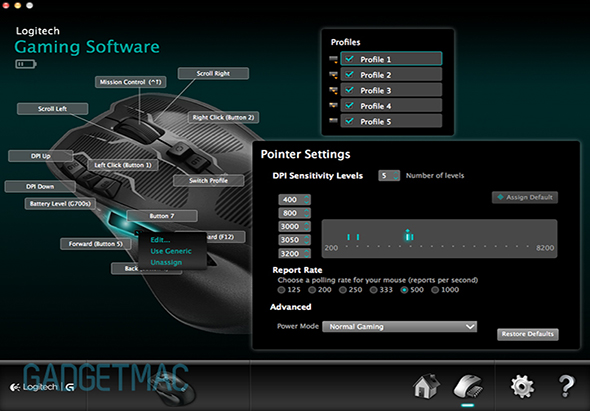Select the 200 report rate radio button
The image size is (590, 411).
tap(312, 290)
